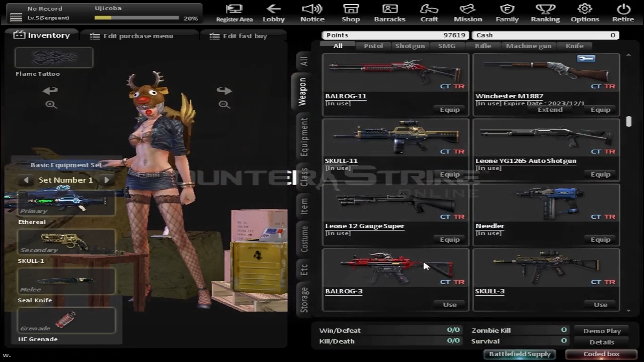Screen dimensions: 644x362
Task: Open the vertical Storage category tab
Action: 304,299
